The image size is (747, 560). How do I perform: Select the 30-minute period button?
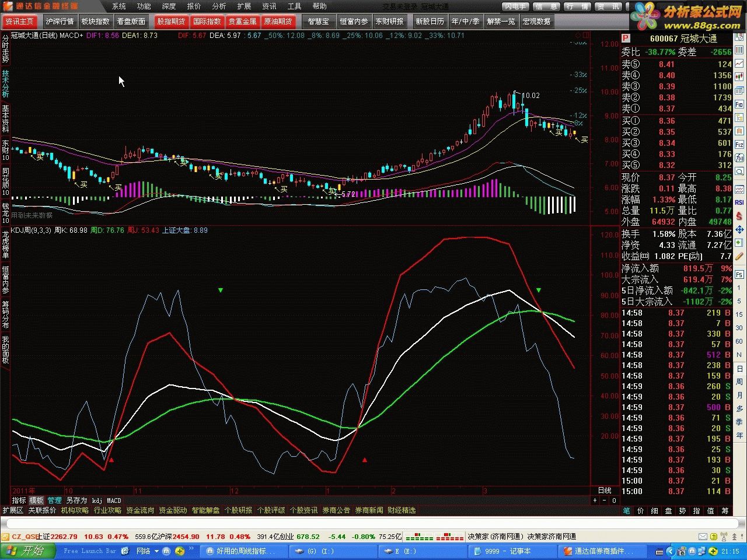[739, 328]
